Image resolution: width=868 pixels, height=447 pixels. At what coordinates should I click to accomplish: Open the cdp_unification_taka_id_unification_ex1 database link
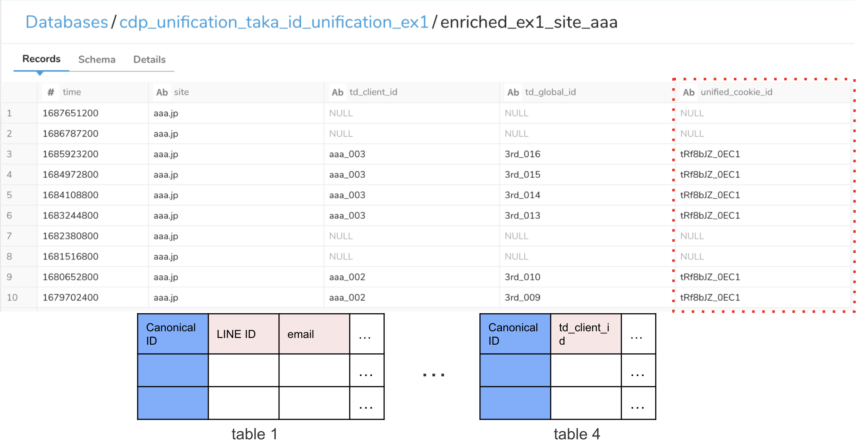point(274,22)
